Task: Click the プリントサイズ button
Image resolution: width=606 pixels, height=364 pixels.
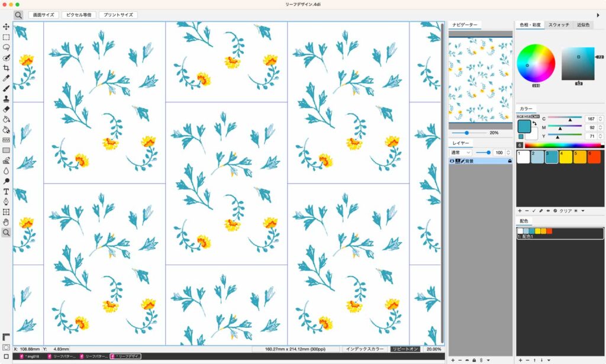Action: point(118,15)
